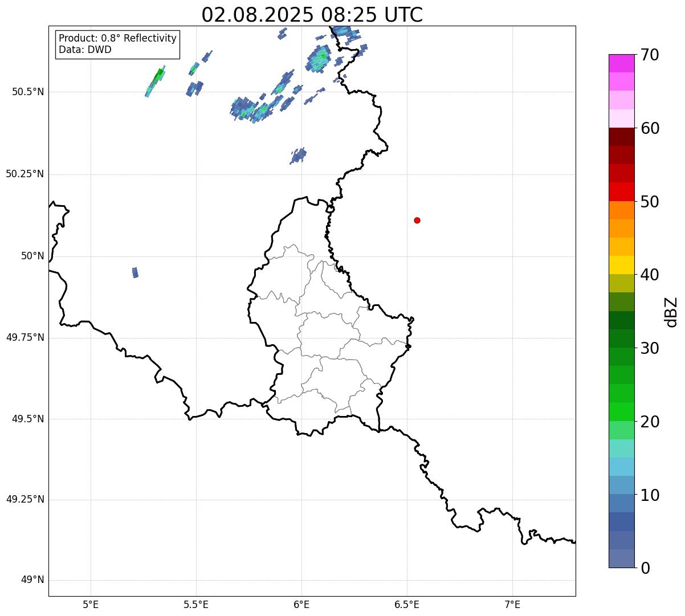Click the colorbar 40 tick label
Image resolution: width=685 pixels, height=616 pixels.
coord(650,275)
